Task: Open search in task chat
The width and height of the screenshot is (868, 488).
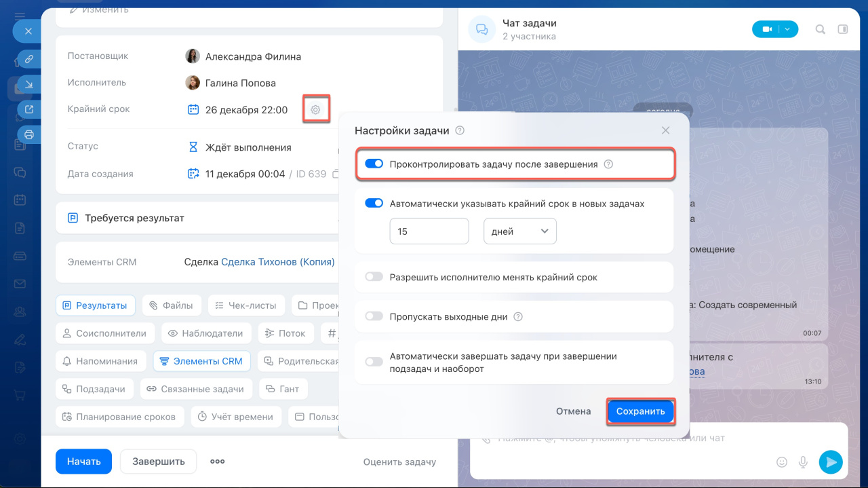Action: 821,29
